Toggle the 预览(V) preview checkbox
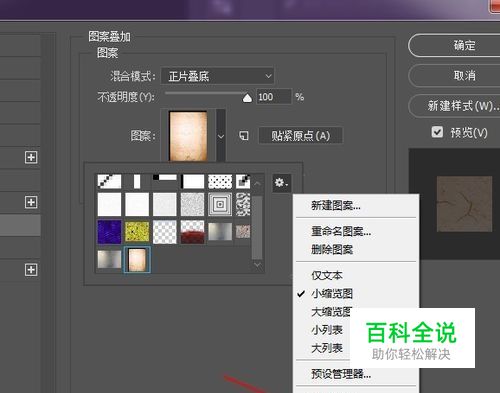 (437, 132)
